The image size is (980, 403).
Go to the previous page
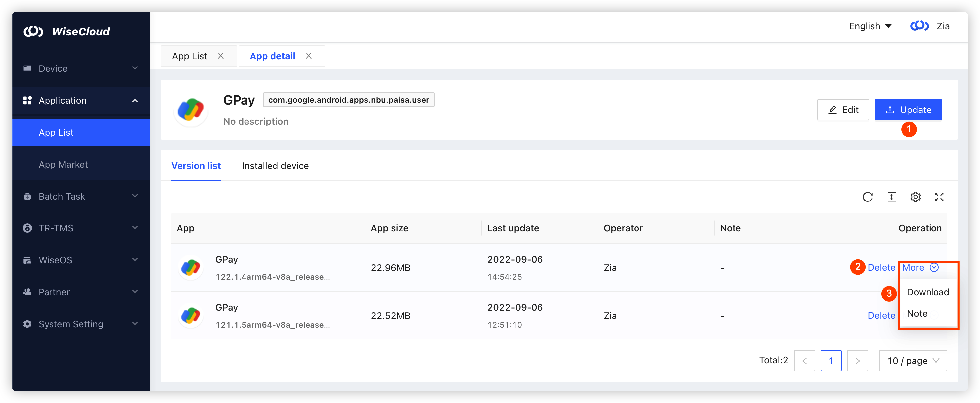click(x=805, y=361)
